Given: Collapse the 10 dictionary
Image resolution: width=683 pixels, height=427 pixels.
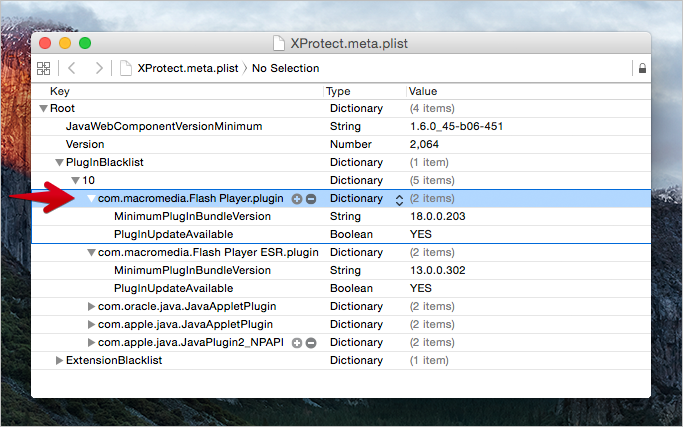Looking at the screenshot, I should (75, 180).
